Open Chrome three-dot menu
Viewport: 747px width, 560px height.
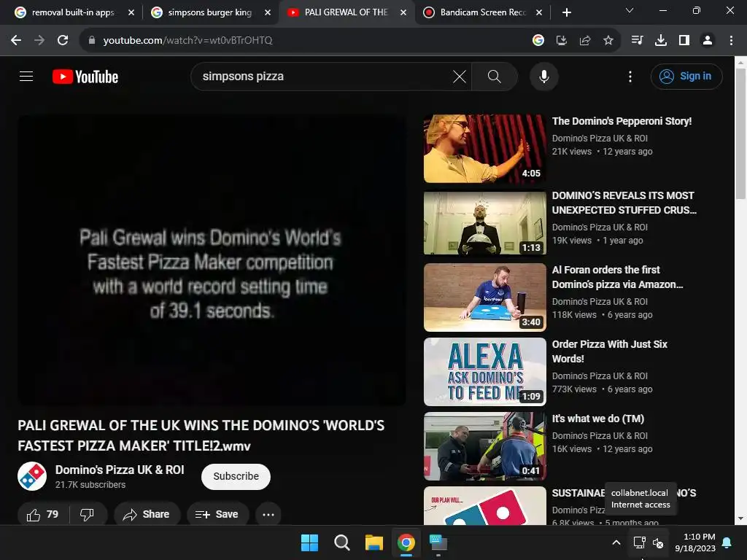point(731,41)
